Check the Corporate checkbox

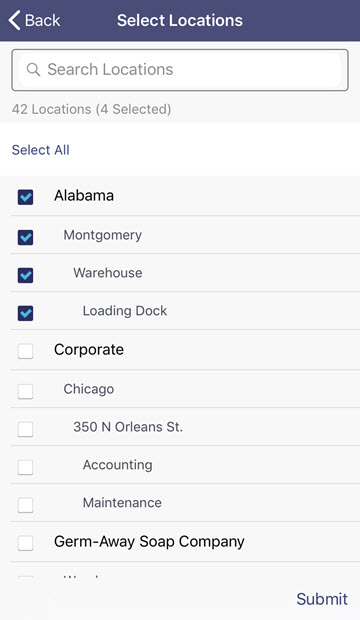click(25, 351)
